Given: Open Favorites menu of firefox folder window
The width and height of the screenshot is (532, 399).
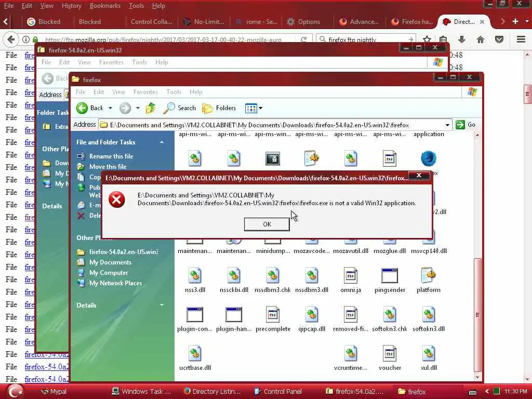Looking at the screenshot, I should (145, 92).
